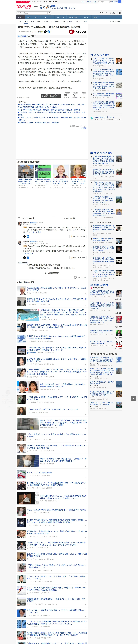Screen dimensions: 138x644
Task: Open the 山口智子 recommended article thumbnail
Action: click(61, 171)
